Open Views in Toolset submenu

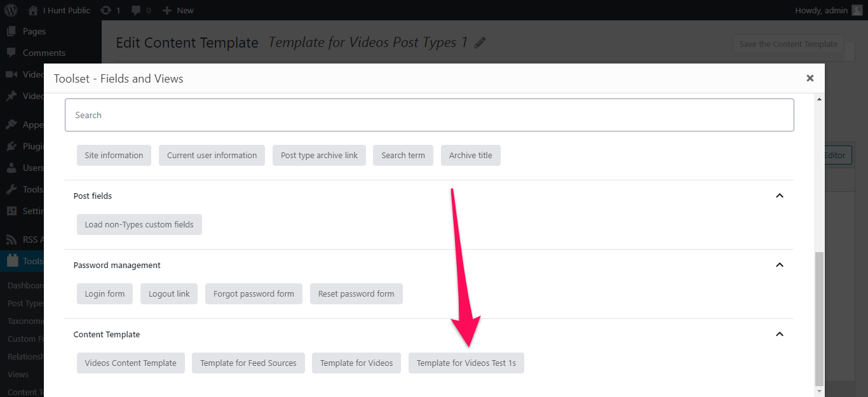[x=18, y=374]
